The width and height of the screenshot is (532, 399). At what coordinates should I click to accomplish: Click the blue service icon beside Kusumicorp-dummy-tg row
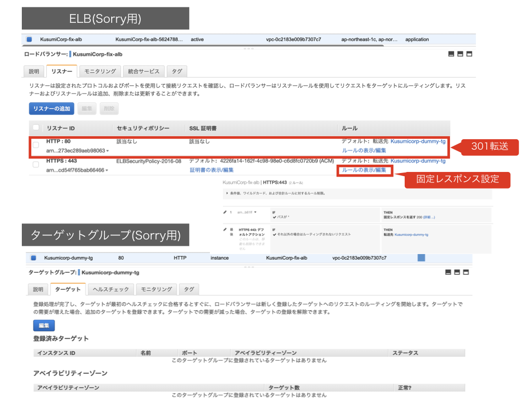click(x=32, y=258)
